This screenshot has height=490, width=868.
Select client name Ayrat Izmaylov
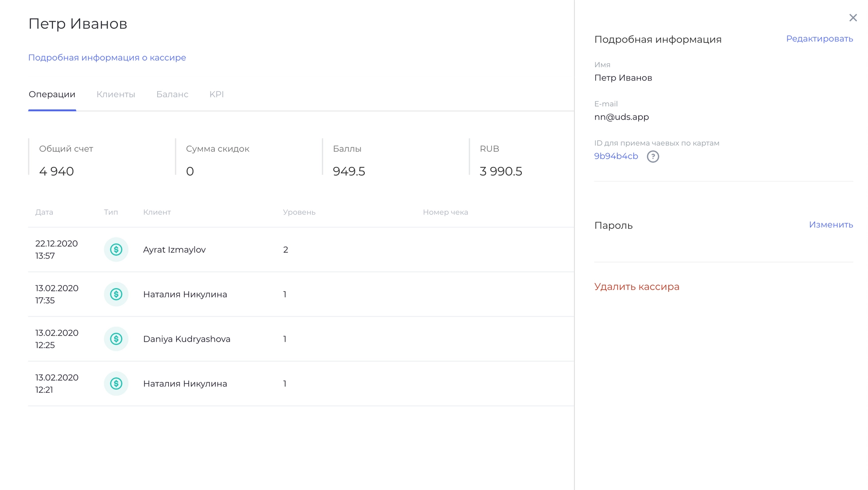pos(174,250)
